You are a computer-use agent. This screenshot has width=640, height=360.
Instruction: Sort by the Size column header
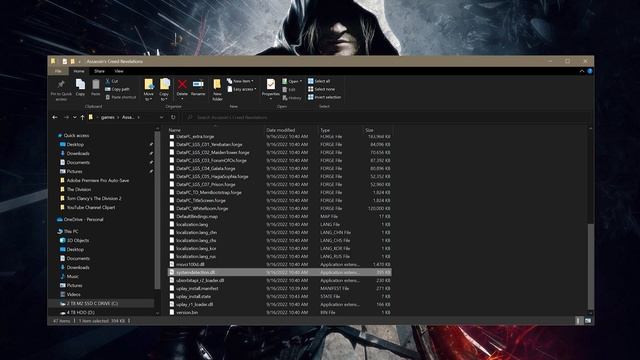[x=369, y=130]
